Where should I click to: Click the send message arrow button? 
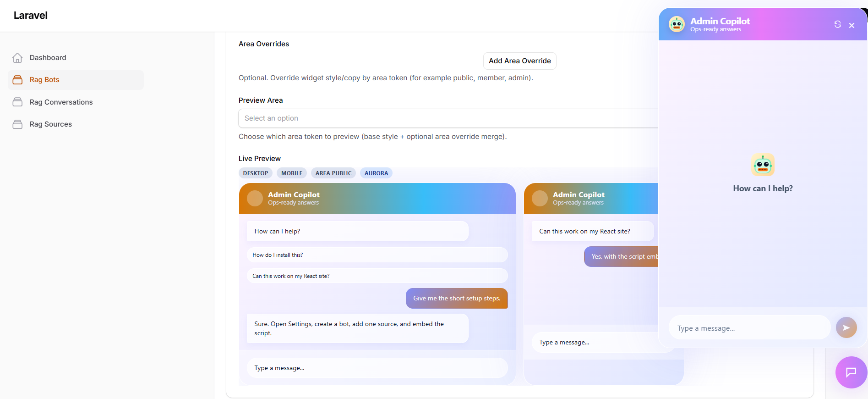pyautogui.click(x=846, y=327)
